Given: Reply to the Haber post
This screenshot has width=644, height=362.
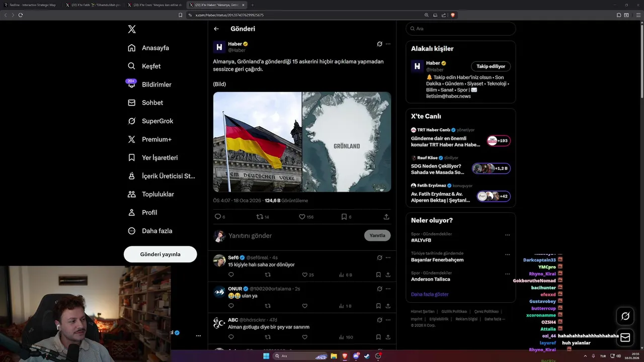Looking at the screenshot, I should (x=220, y=217).
